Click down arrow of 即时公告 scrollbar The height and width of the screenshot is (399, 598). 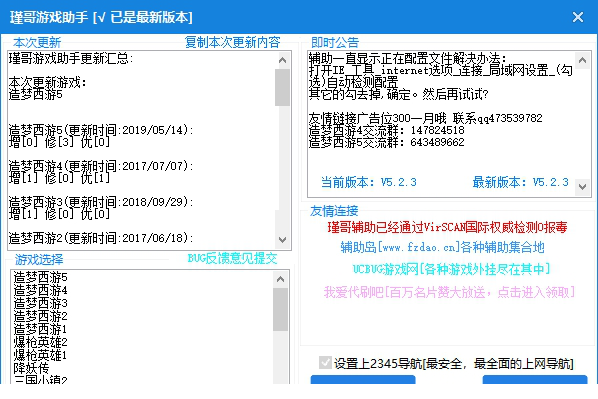pyautogui.click(x=582, y=187)
